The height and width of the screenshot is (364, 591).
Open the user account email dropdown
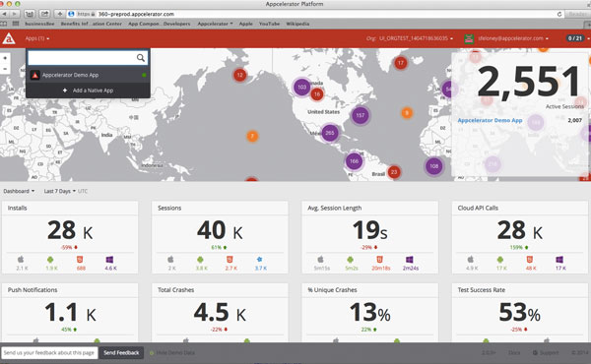point(513,38)
